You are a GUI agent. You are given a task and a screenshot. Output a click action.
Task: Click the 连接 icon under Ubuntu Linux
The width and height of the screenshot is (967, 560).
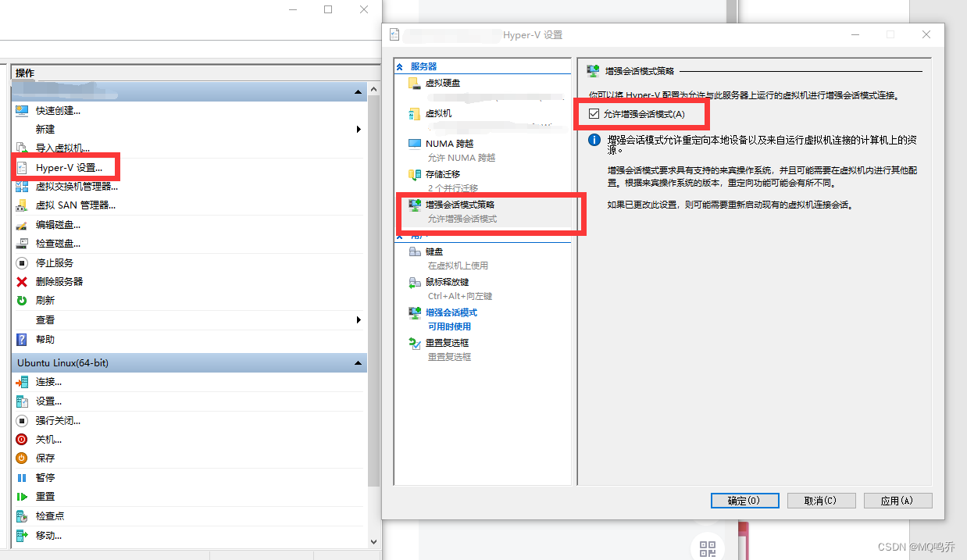(22, 382)
